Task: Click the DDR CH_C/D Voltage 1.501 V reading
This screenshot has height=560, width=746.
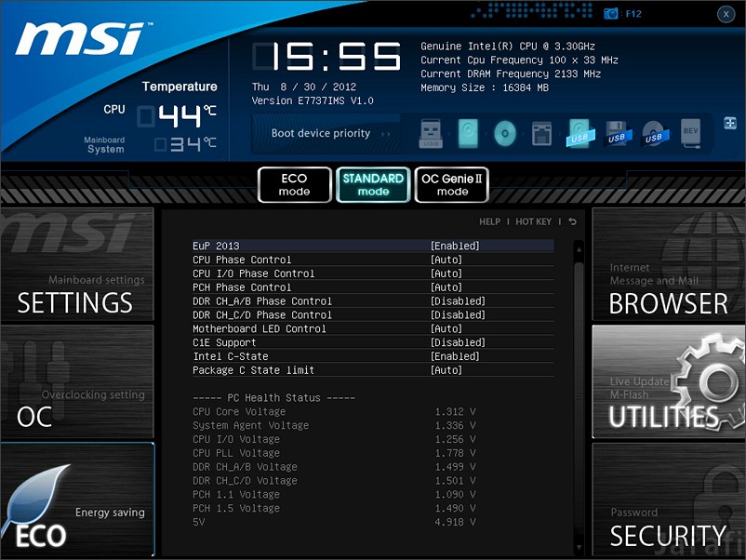Action: click(455, 481)
